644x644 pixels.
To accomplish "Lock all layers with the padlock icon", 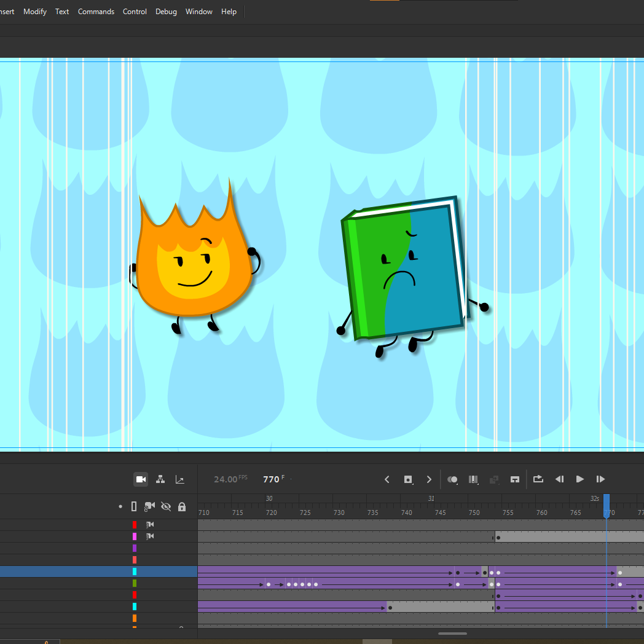I will click(182, 506).
